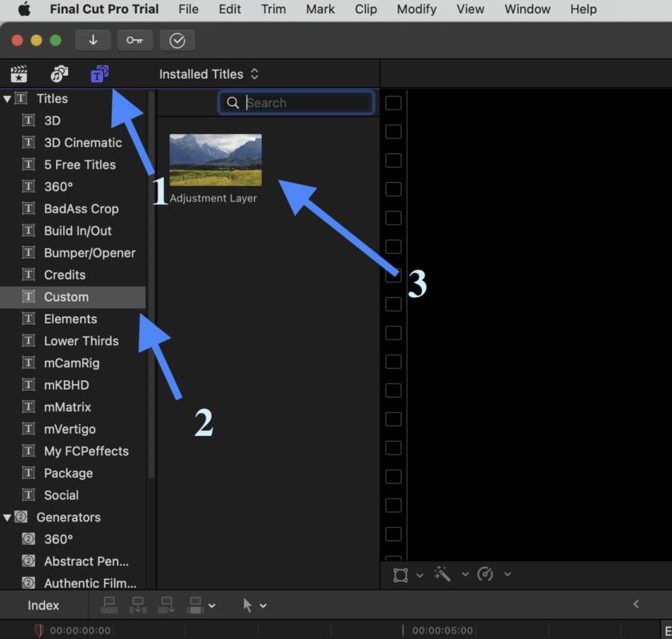672x639 pixels.
Task: Open the Trim menu
Action: pos(273,9)
